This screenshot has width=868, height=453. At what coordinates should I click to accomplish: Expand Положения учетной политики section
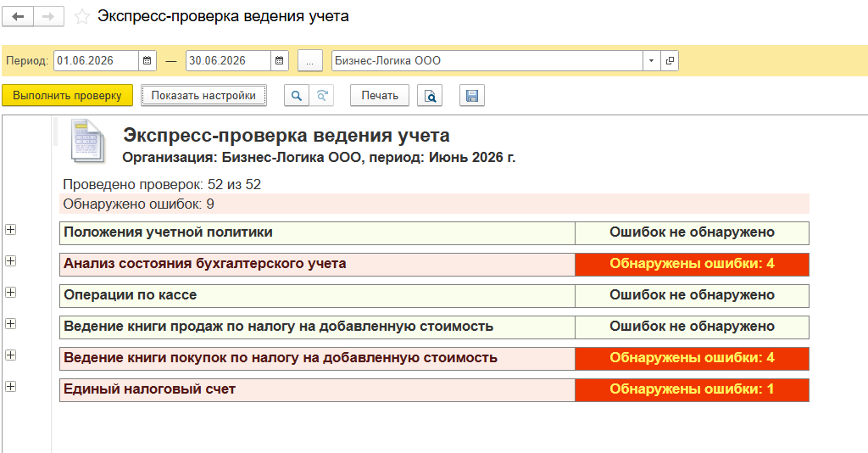(x=10, y=229)
